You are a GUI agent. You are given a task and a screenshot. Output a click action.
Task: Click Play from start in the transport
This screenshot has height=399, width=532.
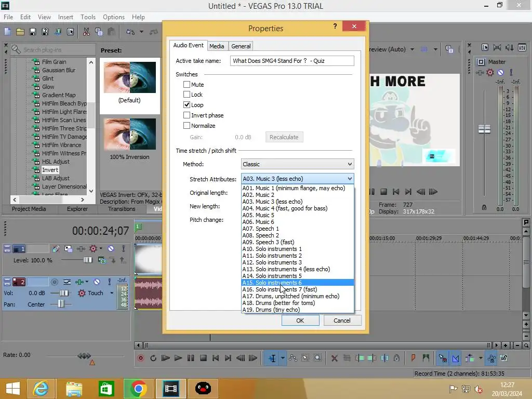166,358
